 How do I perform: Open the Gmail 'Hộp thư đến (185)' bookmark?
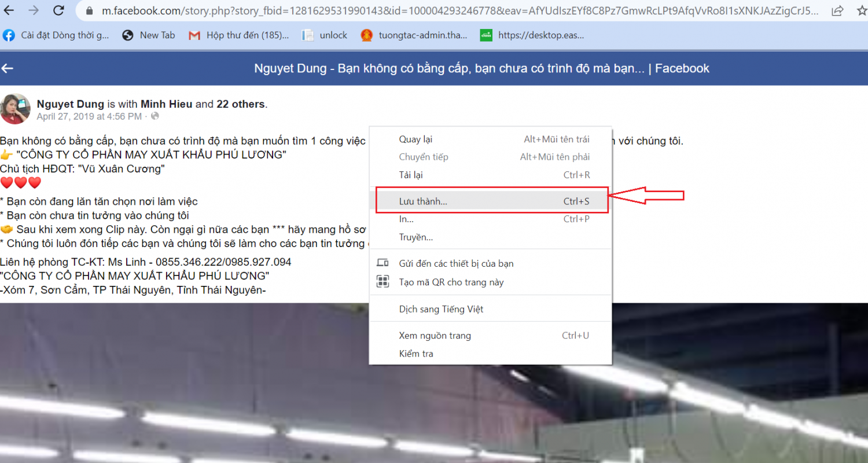(239, 35)
